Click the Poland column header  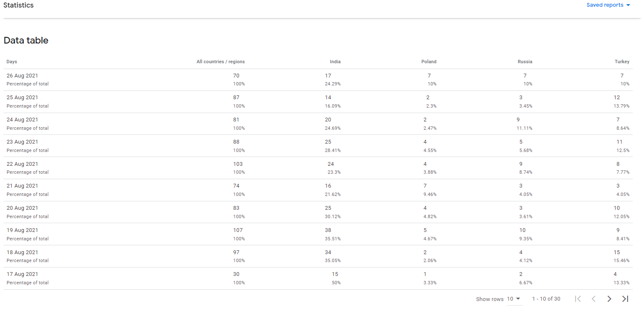[x=429, y=62]
